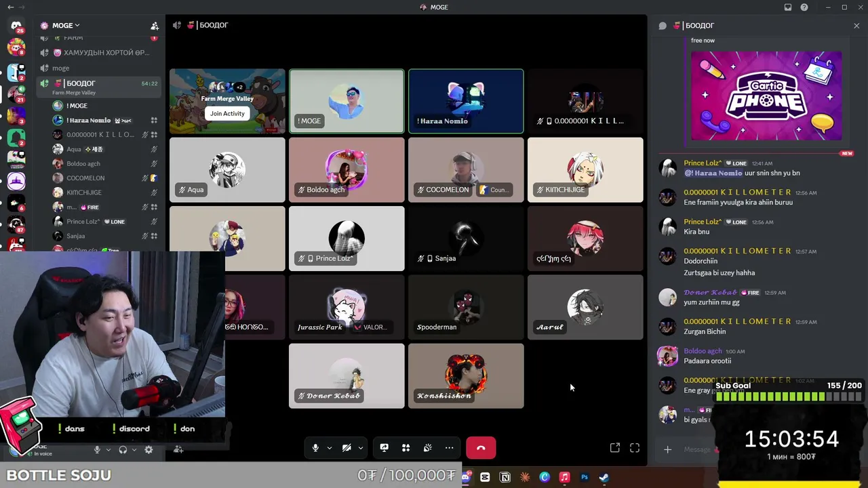Image resolution: width=868 pixels, height=488 pixels.
Task: Select the ! Haraa Nomio video tile
Action: tap(466, 101)
